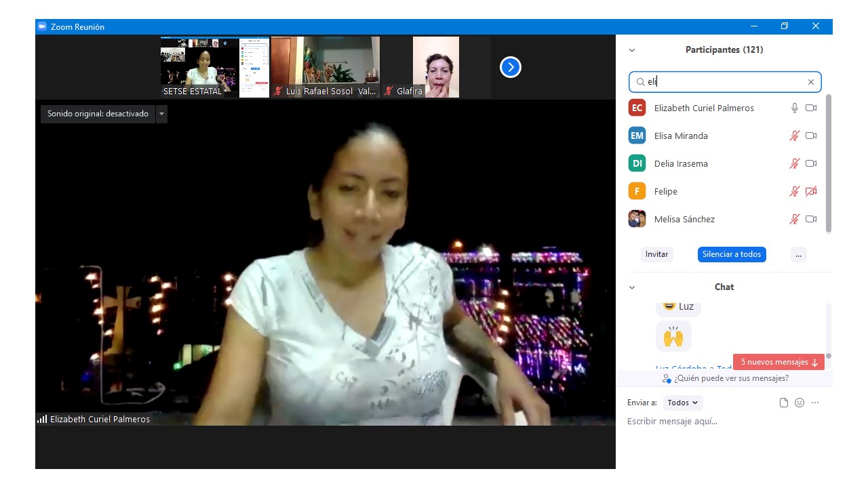The image size is (868, 488).
Task: Unmute Elisa Miranda's microphone
Action: coord(795,136)
